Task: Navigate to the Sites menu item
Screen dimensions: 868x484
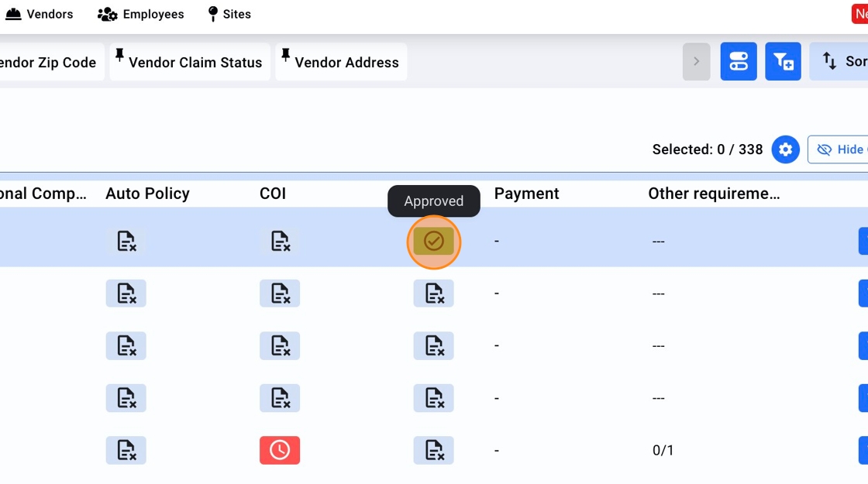Action: click(x=229, y=14)
